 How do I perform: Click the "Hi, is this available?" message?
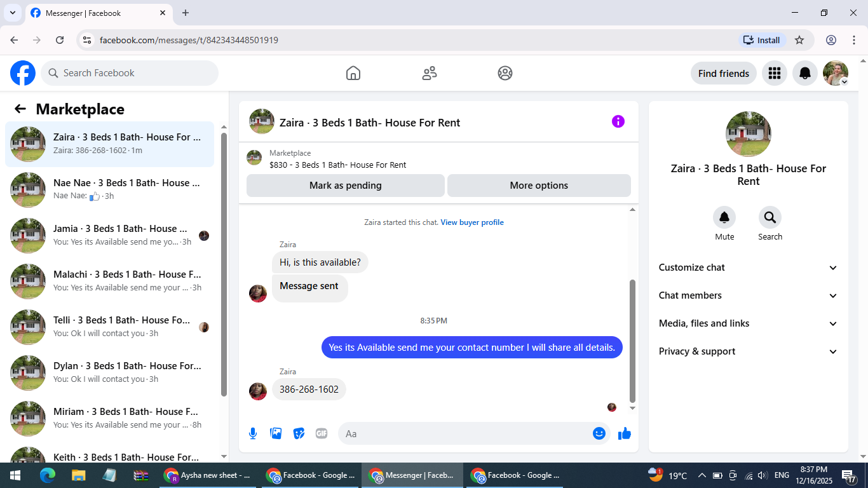click(320, 262)
